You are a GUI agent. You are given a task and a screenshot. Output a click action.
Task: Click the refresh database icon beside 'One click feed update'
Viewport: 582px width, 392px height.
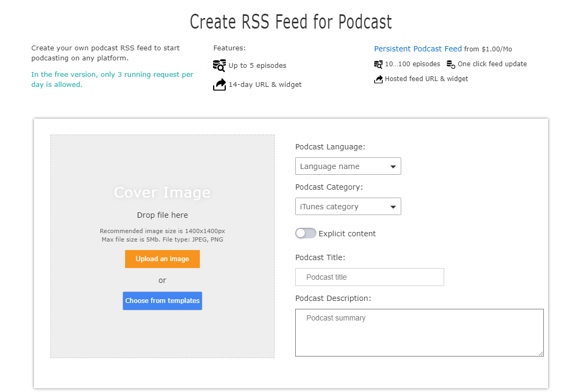451,64
